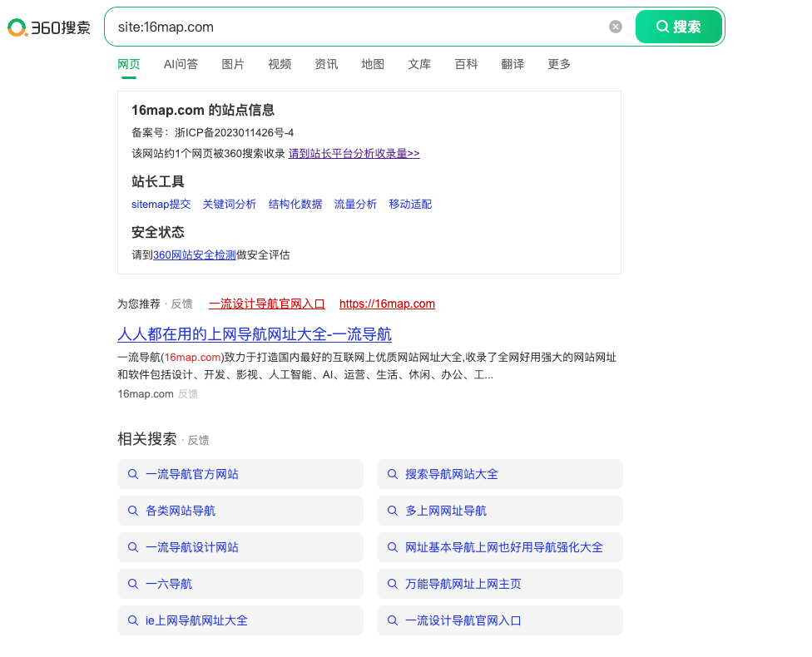Open recommended link 一流设计导航官网入口

point(267,304)
